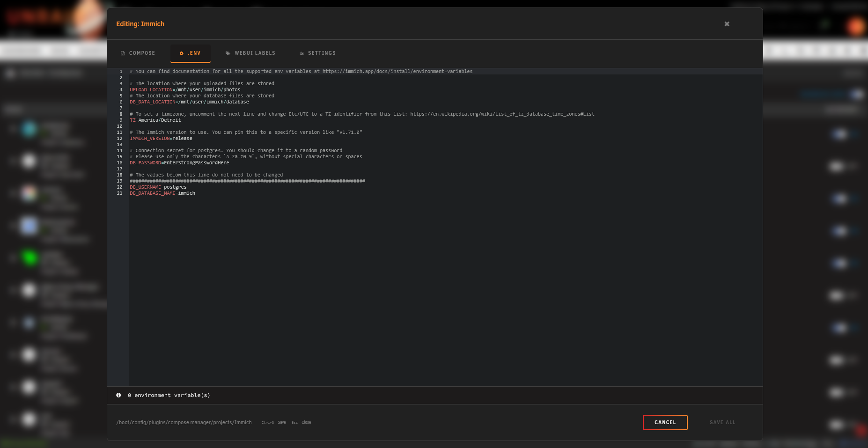Click the SAVE ALL button
Screen dimensions: 868x448
[722, 423]
